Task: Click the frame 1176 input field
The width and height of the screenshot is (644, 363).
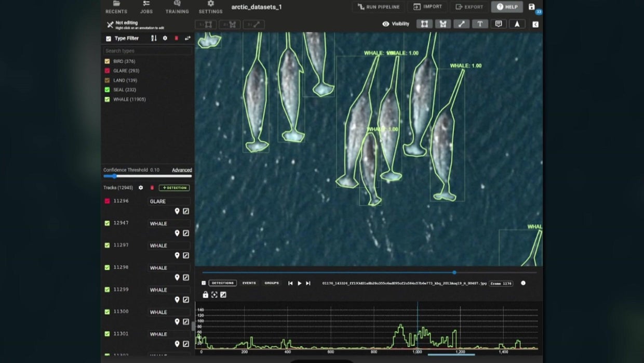Action: pos(500,283)
